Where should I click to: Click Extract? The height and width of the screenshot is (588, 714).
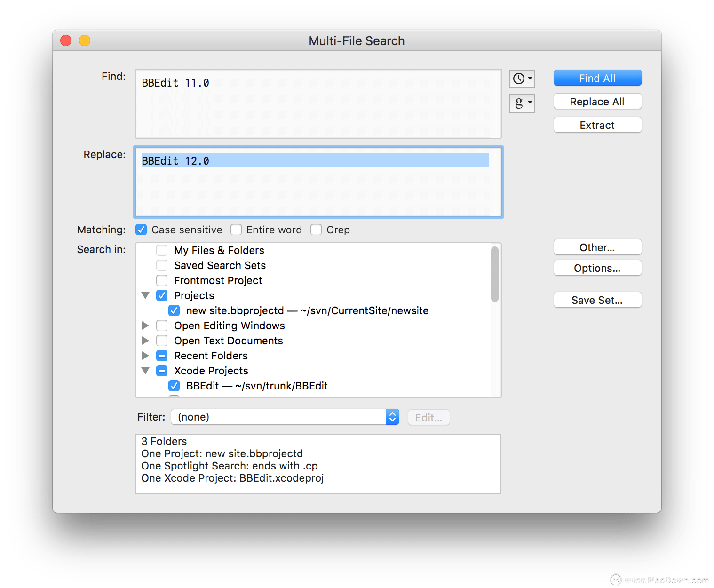tap(597, 125)
